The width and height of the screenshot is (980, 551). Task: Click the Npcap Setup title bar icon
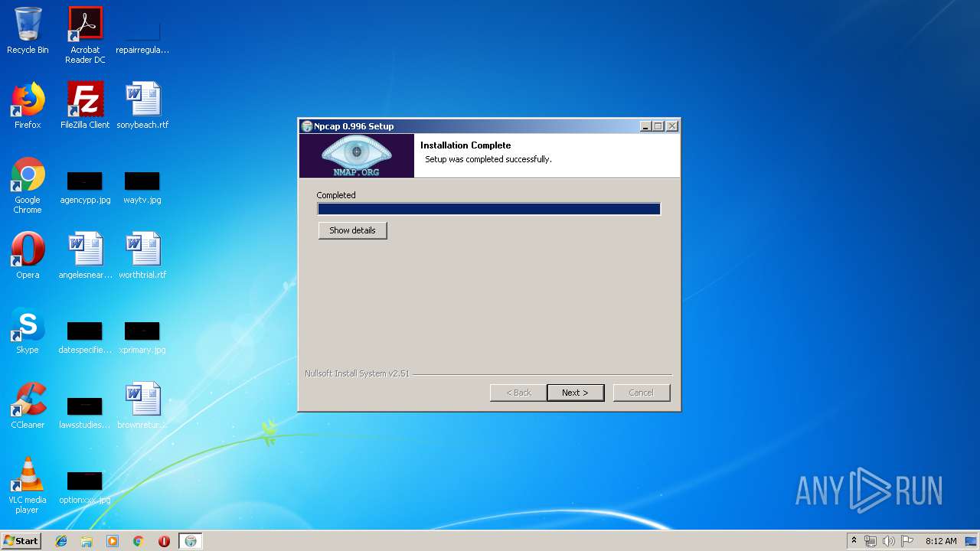[x=307, y=126]
